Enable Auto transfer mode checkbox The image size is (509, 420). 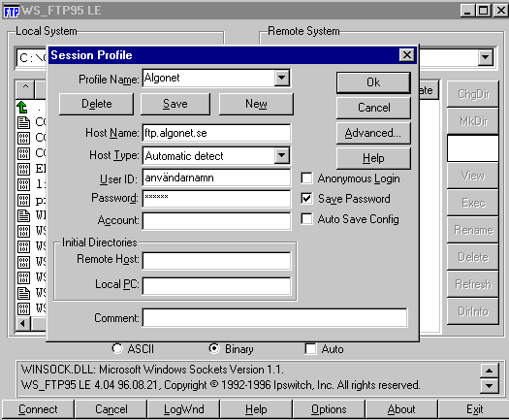click(x=310, y=349)
